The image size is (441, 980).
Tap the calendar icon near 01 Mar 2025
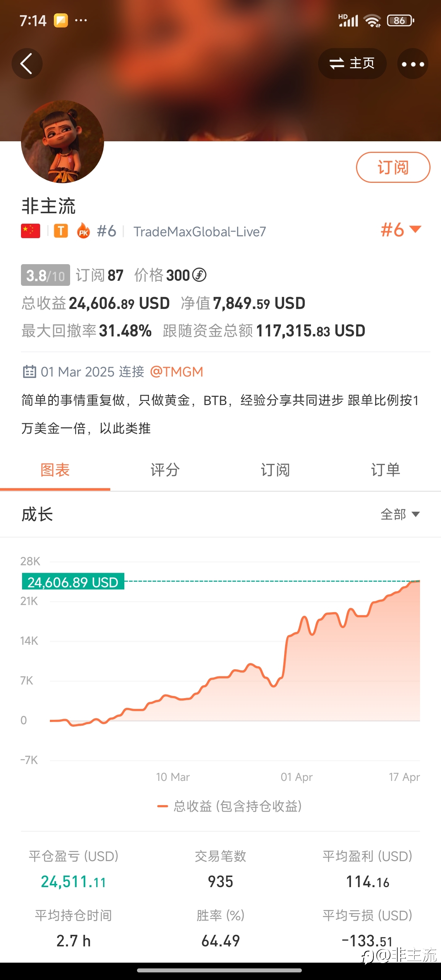tap(29, 372)
